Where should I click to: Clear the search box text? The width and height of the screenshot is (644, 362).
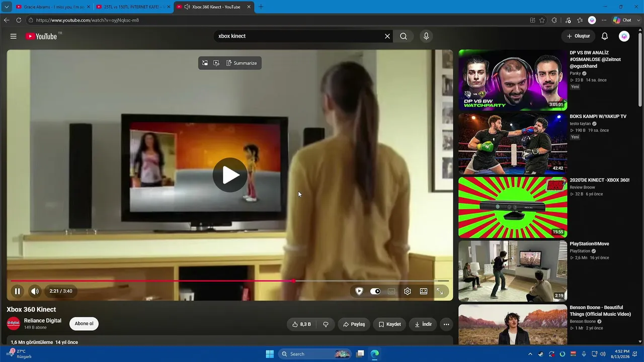click(x=387, y=36)
